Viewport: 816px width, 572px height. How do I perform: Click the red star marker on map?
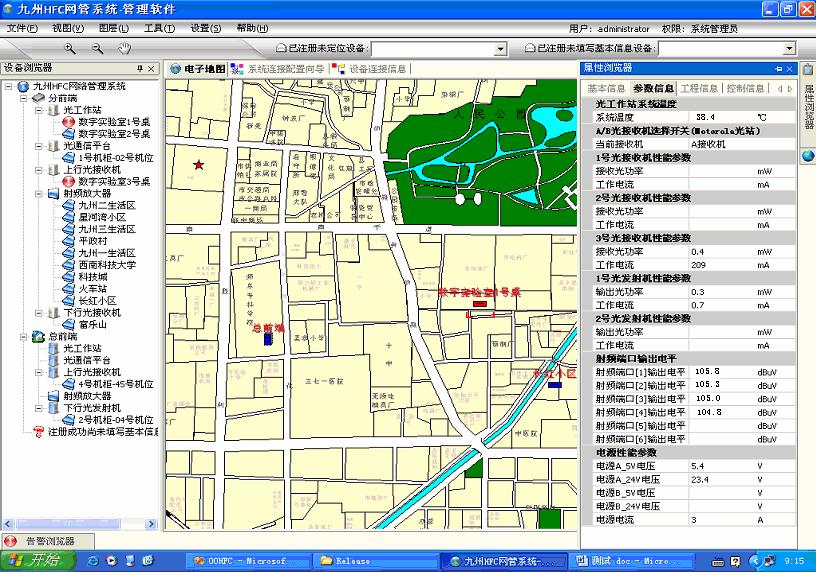(x=199, y=164)
